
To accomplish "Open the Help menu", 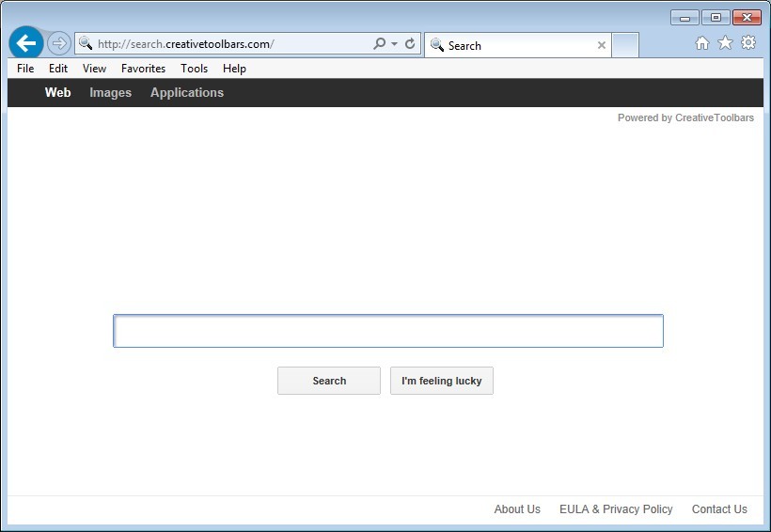I will coord(234,69).
